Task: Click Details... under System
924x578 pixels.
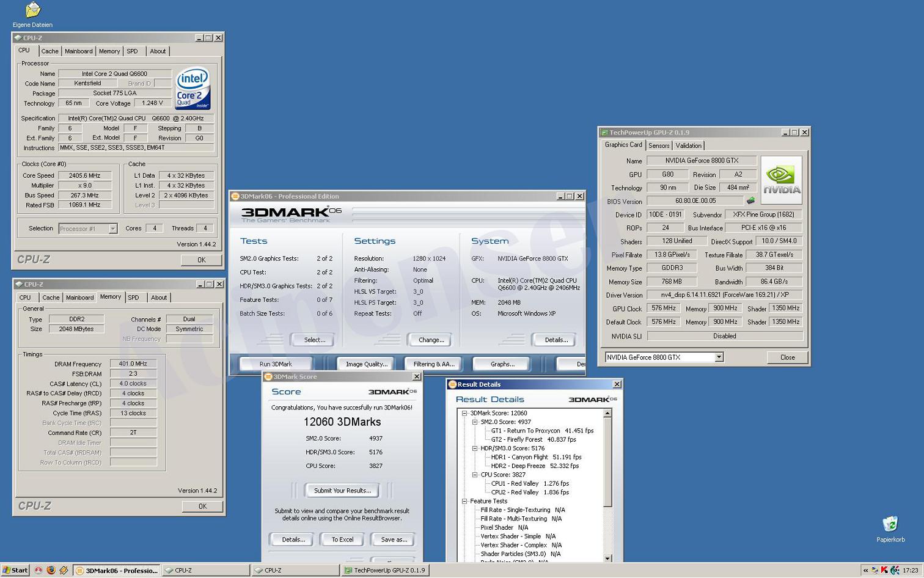Action: pyautogui.click(x=556, y=340)
